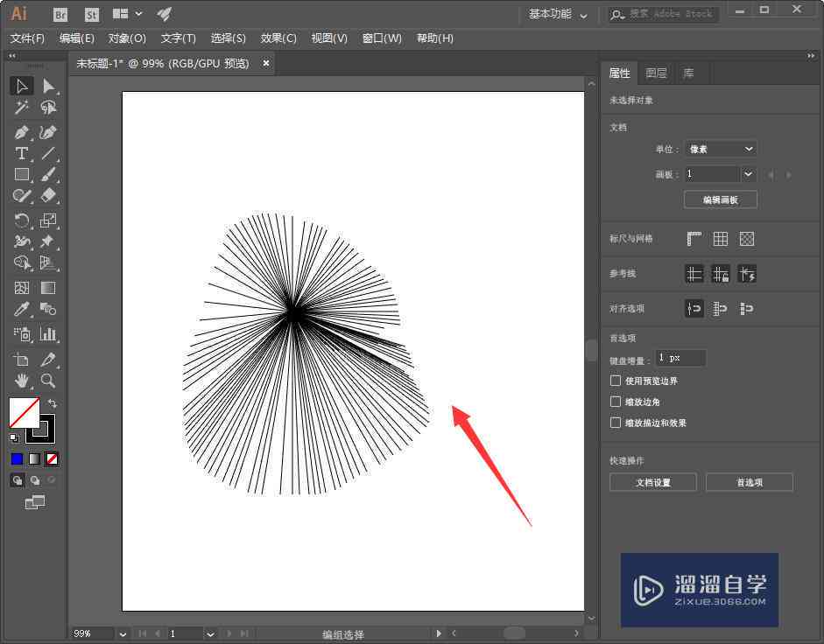Open the 基本功能 workspace dropdown
This screenshot has width=824, height=644.
coord(558,15)
